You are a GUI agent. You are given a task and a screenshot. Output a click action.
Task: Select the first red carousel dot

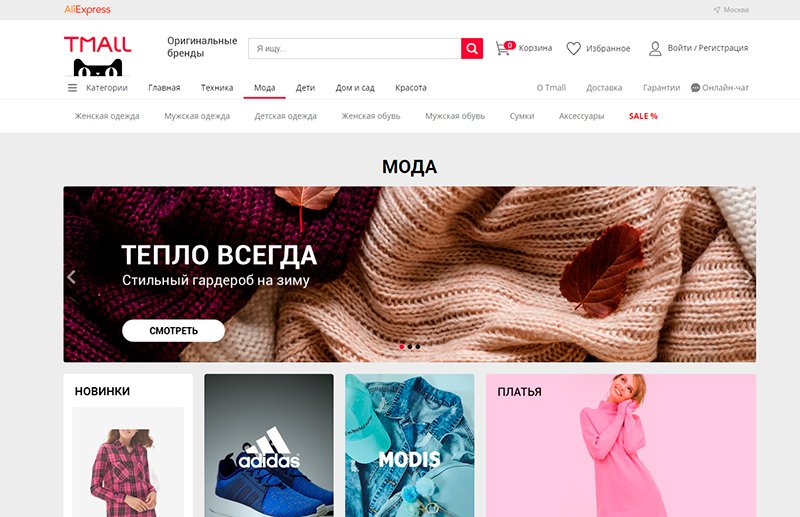click(x=402, y=347)
